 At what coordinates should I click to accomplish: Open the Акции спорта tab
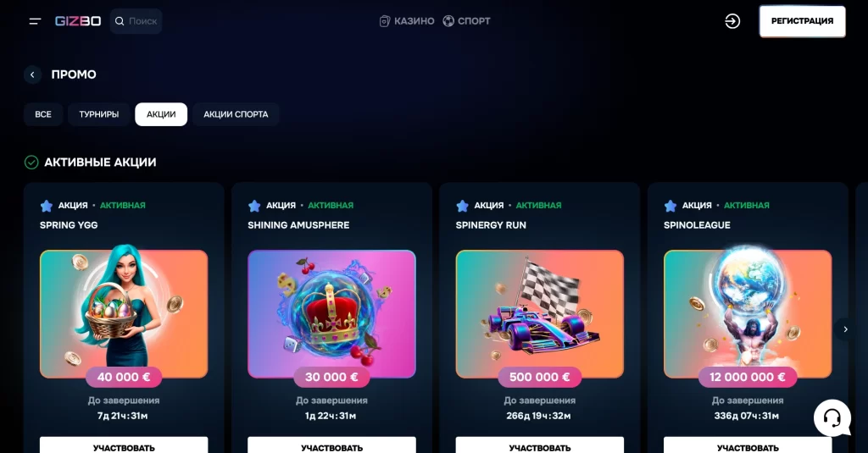coord(236,114)
